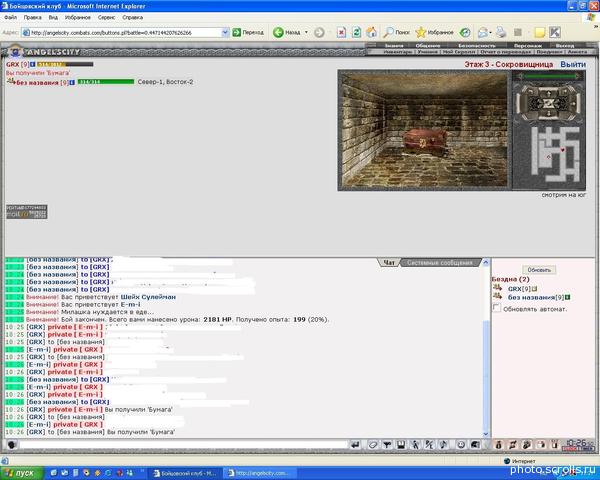Switch to 'Бойцовский клуб' taskbar window
This screenshot has height=480, width=600.
(184, 473)
